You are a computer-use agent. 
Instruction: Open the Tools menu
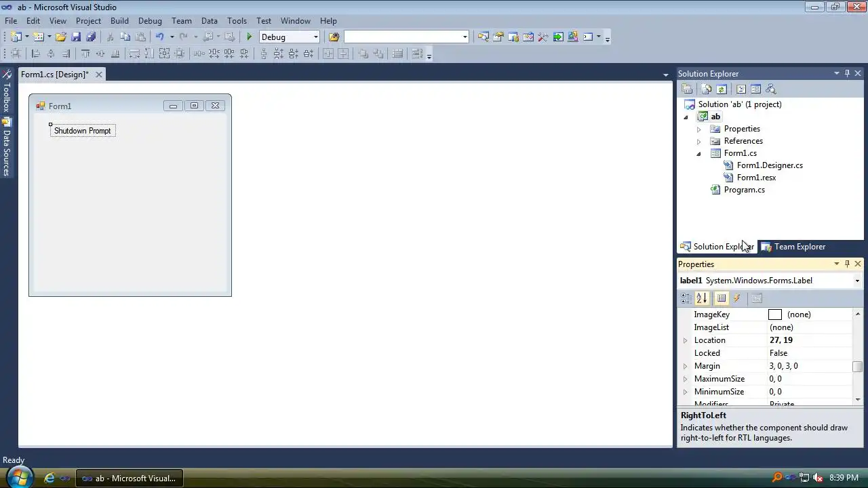237,21
